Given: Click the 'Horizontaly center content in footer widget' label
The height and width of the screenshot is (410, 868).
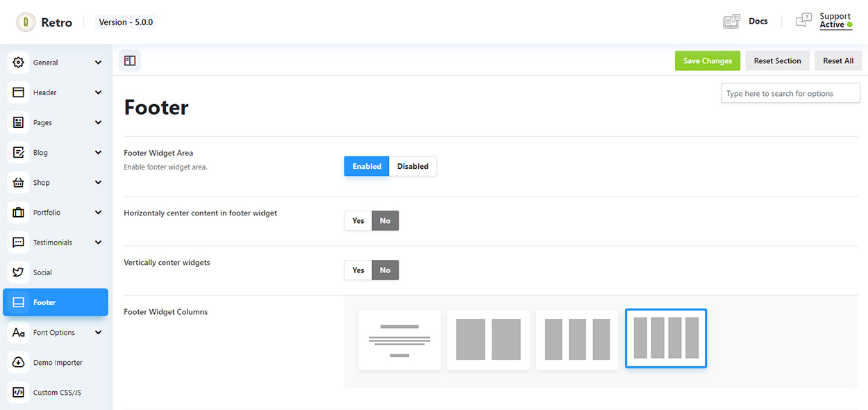Looking at the screenshot, I should click(x=201, y=213).
